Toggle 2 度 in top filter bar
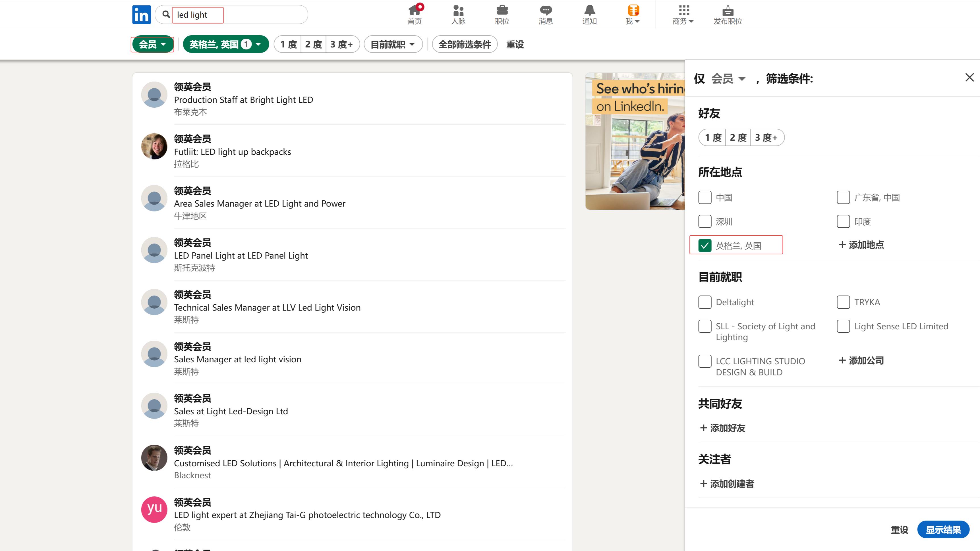Screen dimensions: 980x551 pos(314,45)
